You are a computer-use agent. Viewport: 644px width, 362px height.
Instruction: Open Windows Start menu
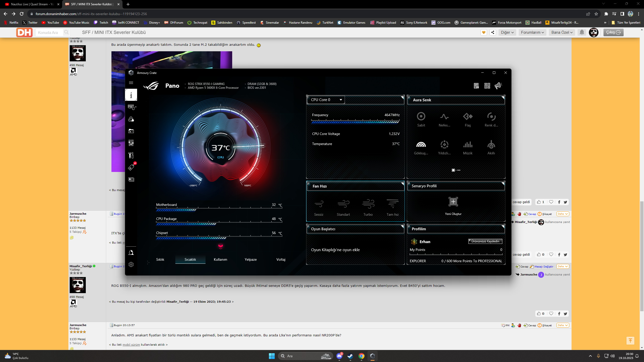[272, 356]
